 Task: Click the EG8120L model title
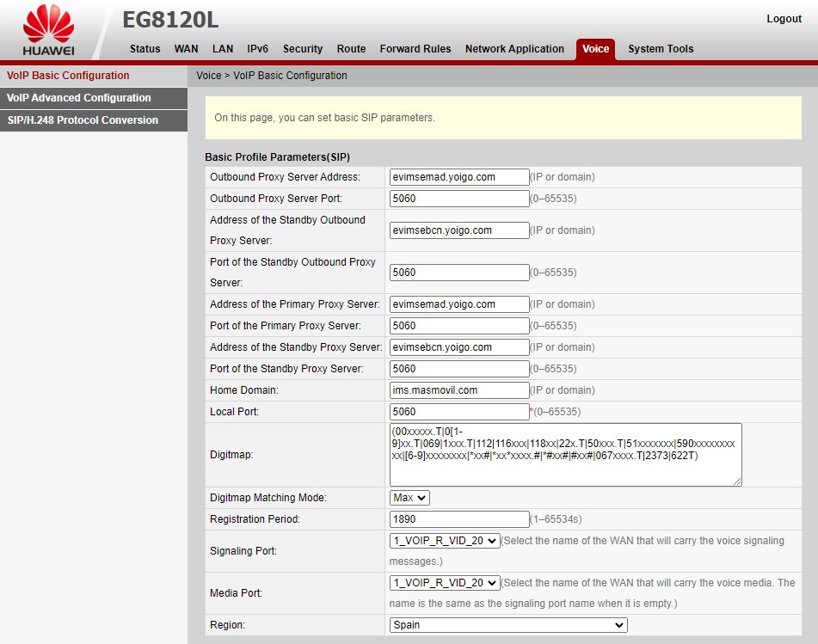coord(170,21)
